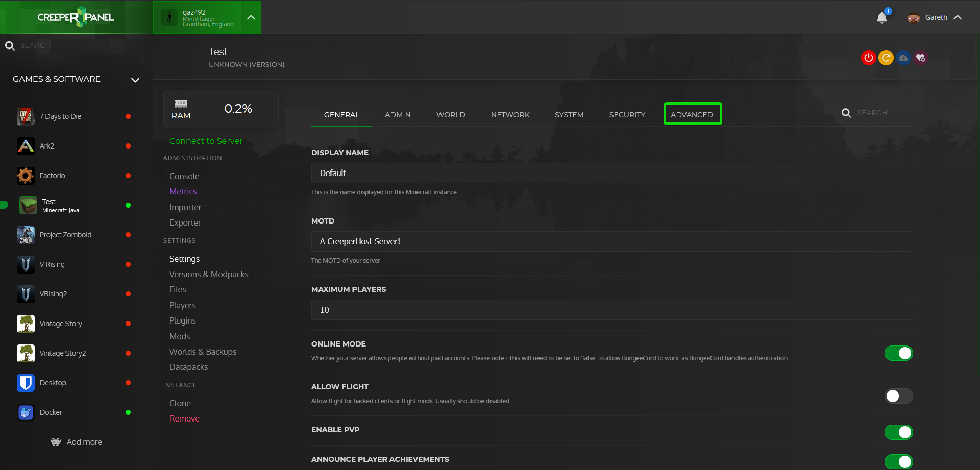Open the Datapacks page
The width and height of the screenshot is (980, 470).
coord(188,367)
